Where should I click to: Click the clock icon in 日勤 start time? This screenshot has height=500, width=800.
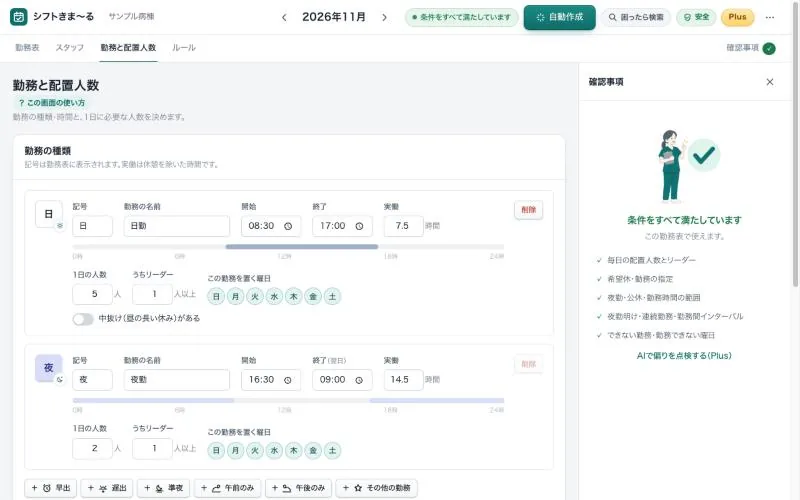pos(288,226)
